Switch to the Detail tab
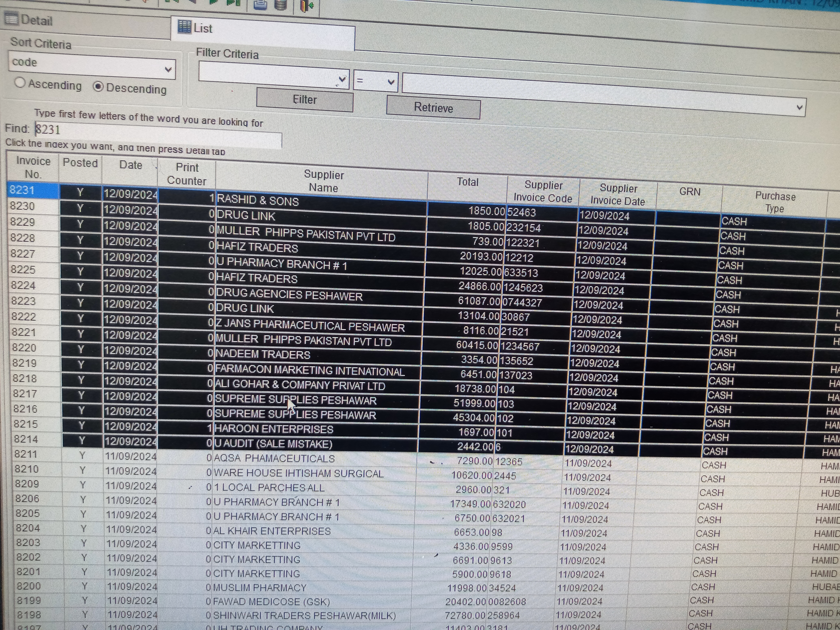840x630 pixels. (x=37, y=21)
